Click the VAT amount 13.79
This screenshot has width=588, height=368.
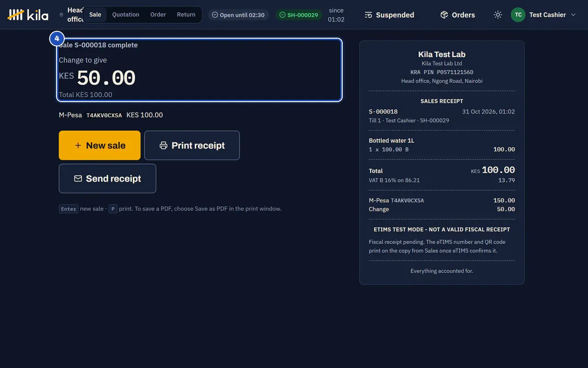coord(507,180)
